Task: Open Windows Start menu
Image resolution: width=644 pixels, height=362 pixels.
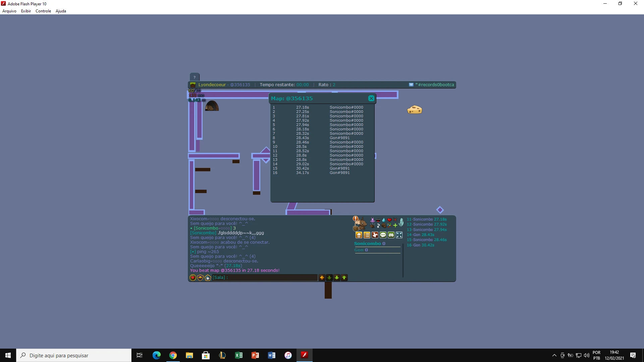Action: (8, 355)
